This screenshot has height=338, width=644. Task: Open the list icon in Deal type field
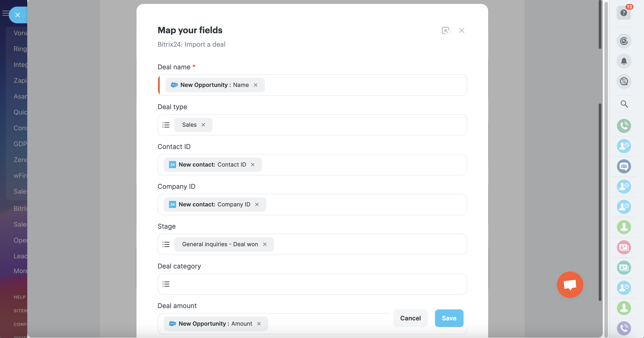tap(166, 125)
